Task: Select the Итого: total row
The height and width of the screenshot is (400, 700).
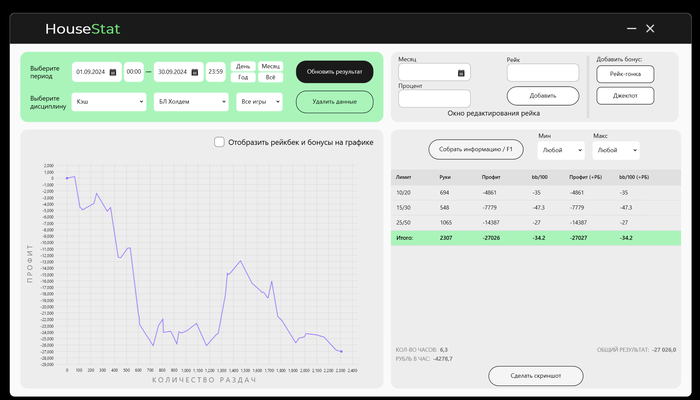Action: point(536,238)
